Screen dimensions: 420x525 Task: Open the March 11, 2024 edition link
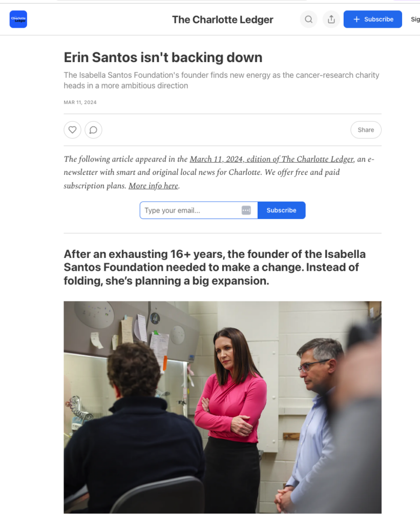pos(272,159)
